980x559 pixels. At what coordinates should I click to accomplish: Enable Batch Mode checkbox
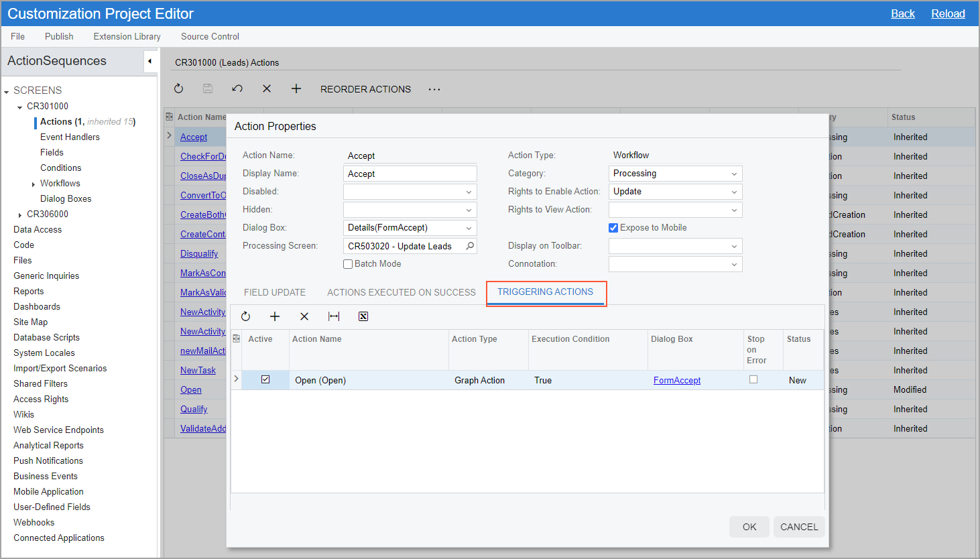pyautogui.click(x=348, y=264)
